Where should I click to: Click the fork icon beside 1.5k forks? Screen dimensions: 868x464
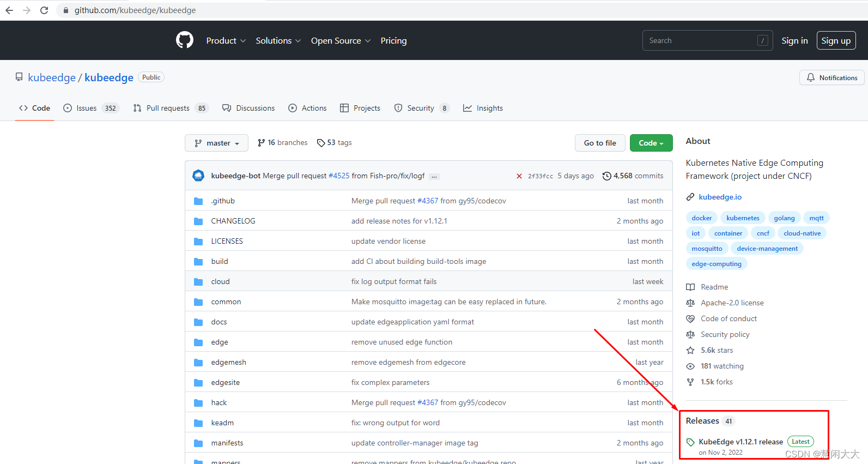pos(690,382)
